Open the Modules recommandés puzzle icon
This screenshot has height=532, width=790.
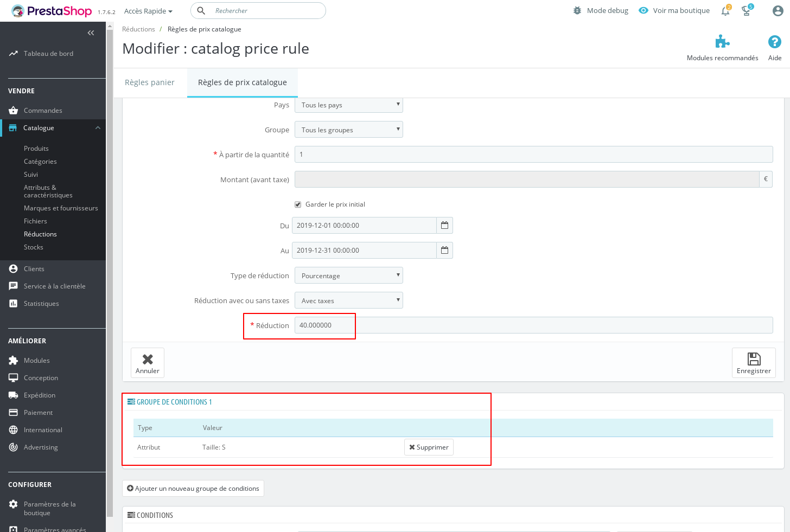pyautogui.click(x=722, y=41)
